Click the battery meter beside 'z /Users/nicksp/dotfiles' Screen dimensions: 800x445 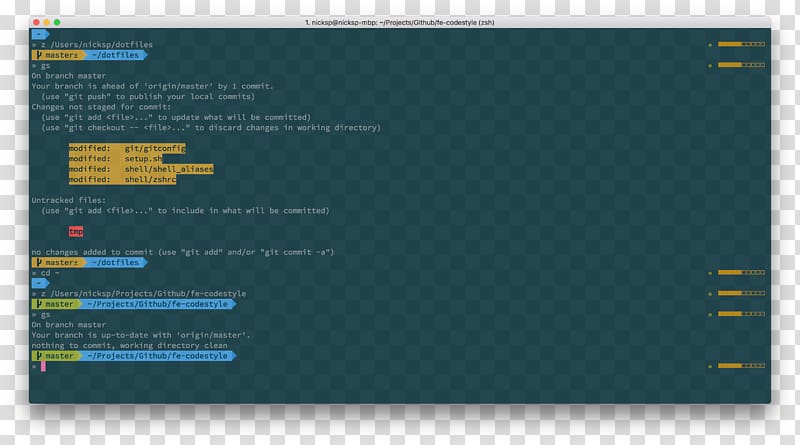[741, 44]
